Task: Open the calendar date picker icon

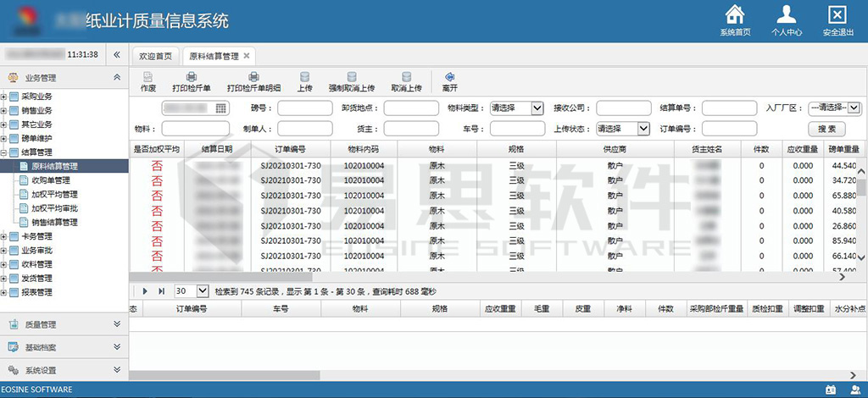Action: [x=221, y=108]
